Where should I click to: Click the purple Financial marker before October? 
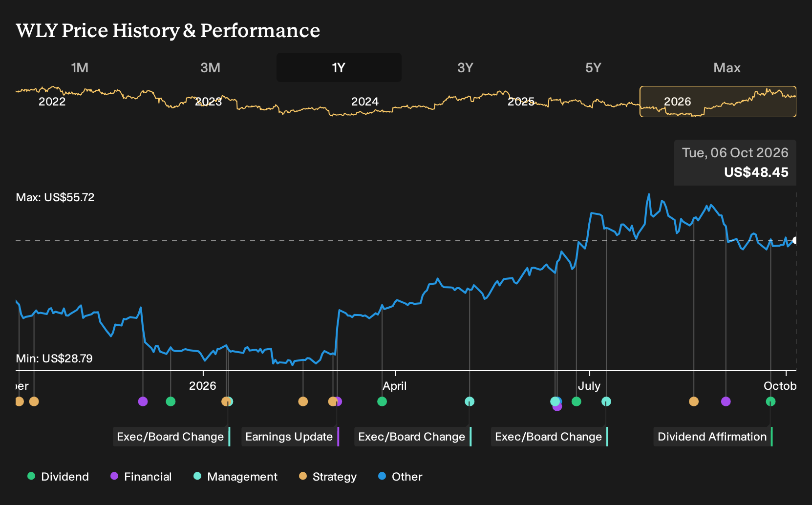pos(726,401)
